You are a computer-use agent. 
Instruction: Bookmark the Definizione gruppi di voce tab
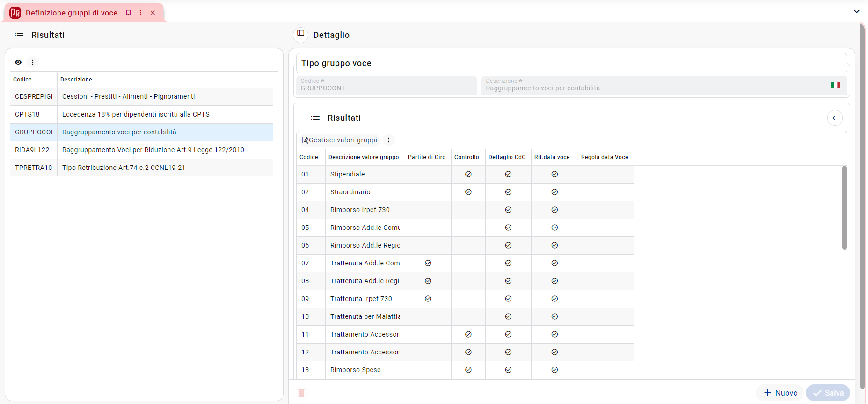(x=128, y=13)
